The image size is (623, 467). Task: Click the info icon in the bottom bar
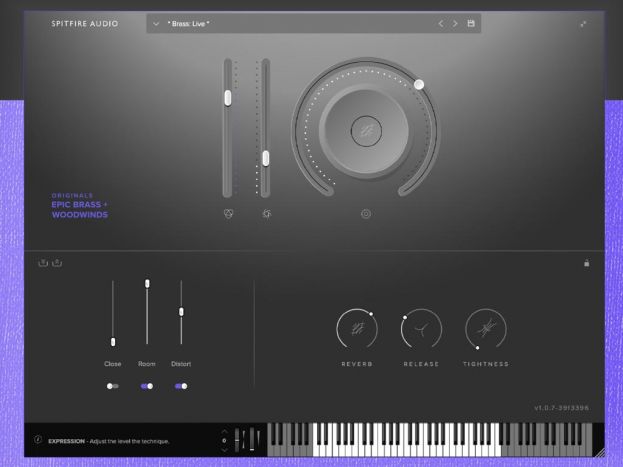tap(38, 440)
